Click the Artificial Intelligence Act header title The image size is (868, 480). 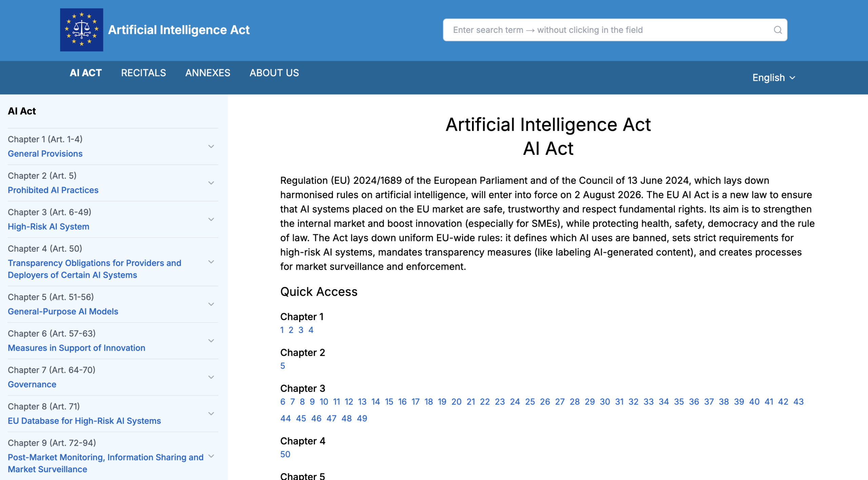pos(179,30)
